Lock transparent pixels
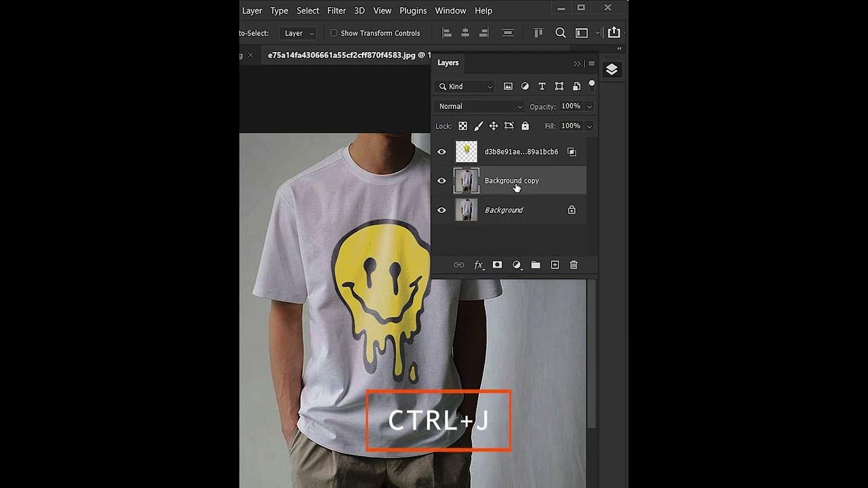This screenshot has width=868, height=488. click(462, 126)
